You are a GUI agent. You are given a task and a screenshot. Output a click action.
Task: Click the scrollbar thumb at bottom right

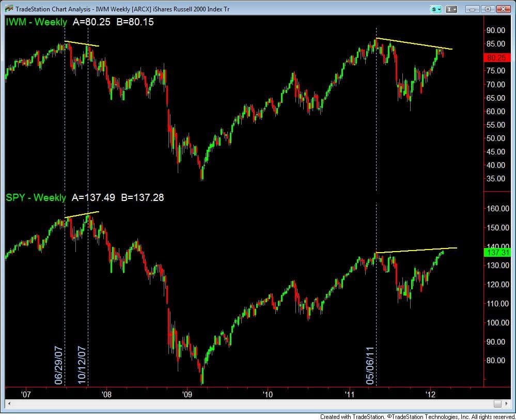(x=497, y=403)
